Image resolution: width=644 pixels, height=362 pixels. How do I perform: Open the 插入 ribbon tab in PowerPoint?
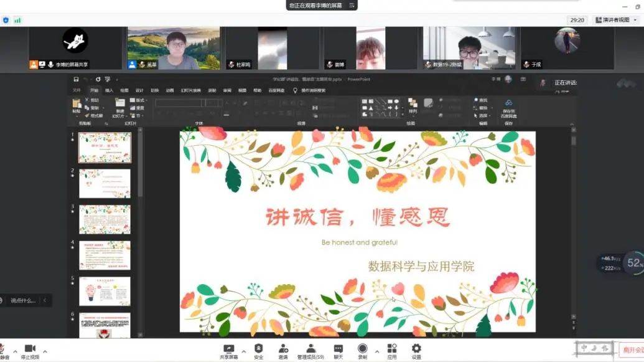point(110,90)
